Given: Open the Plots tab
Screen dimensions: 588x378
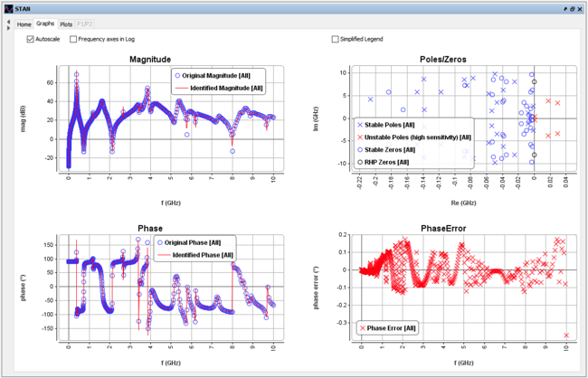Looking at the screenshot, I should click(66, 24).
